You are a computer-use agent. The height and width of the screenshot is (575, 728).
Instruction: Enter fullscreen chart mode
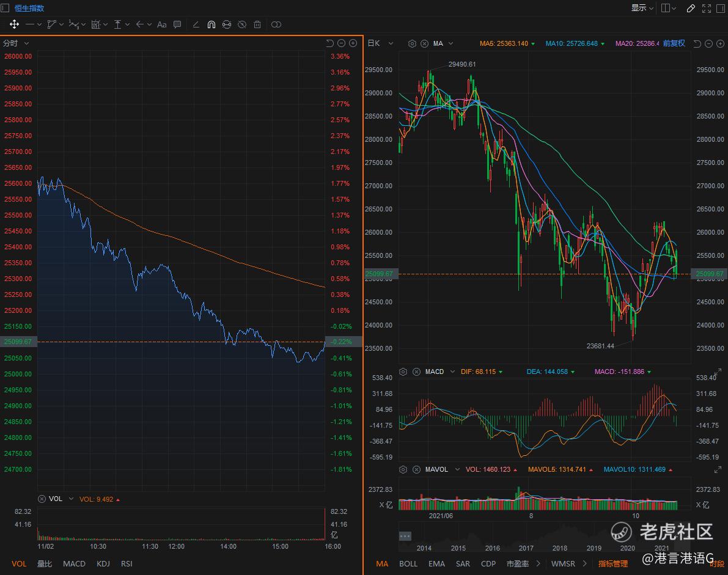pyautogui.click(x=707, y=8)
